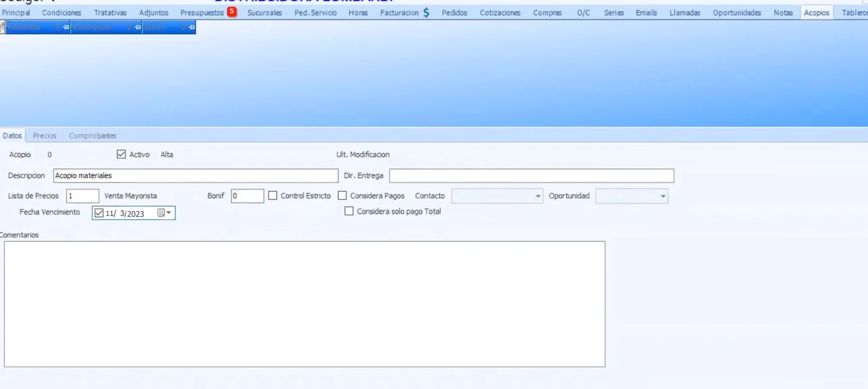The image size is (868, 389).
Task: Open the filter on the descripcion column
Action: tap(129, 27)
